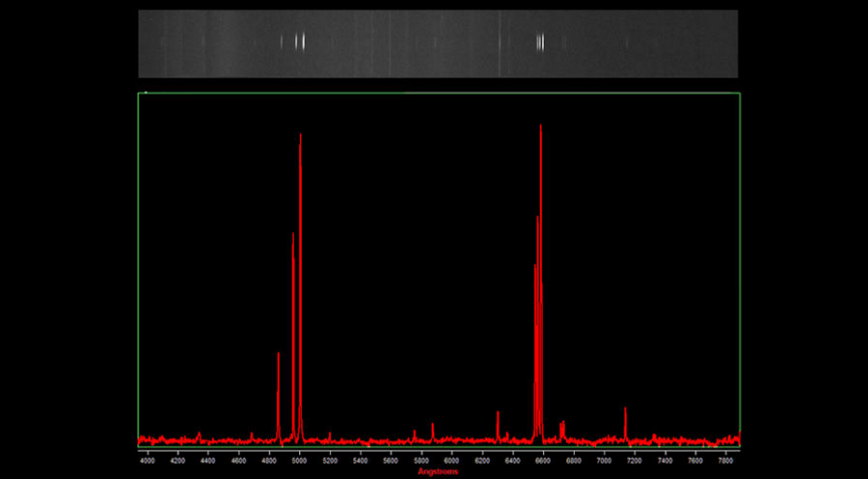
Task: Click the bright line cluster right of strip center
Action: click(x=540, y=41)
